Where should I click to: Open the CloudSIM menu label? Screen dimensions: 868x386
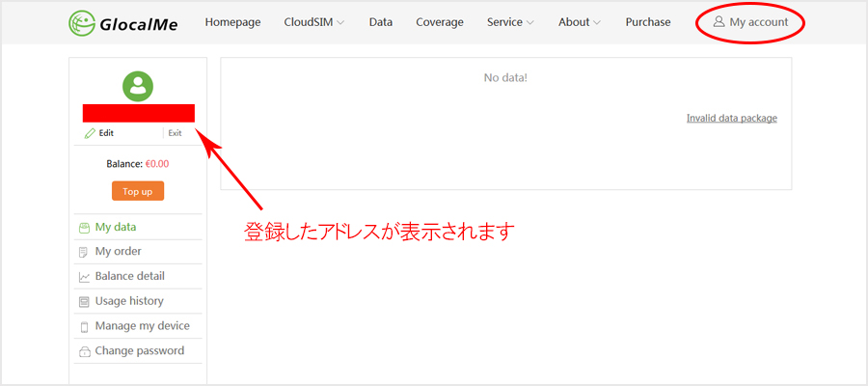click(x=309, y=22)
